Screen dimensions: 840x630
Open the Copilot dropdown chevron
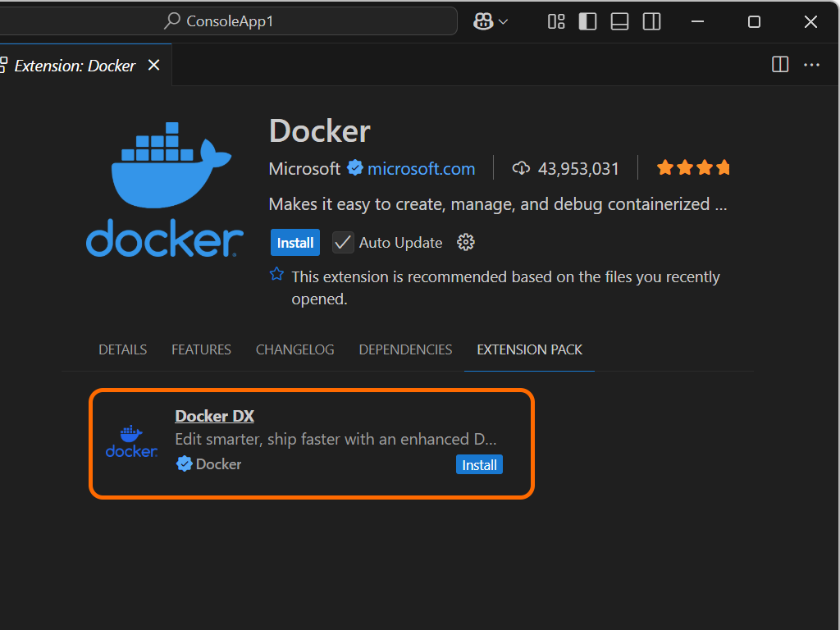(502, 21)
